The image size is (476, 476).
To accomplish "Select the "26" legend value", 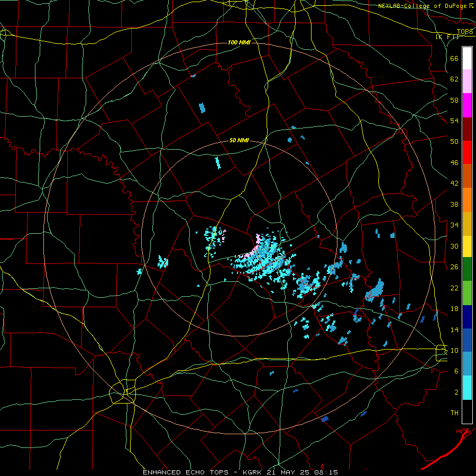I will click(x=454, y=267).
